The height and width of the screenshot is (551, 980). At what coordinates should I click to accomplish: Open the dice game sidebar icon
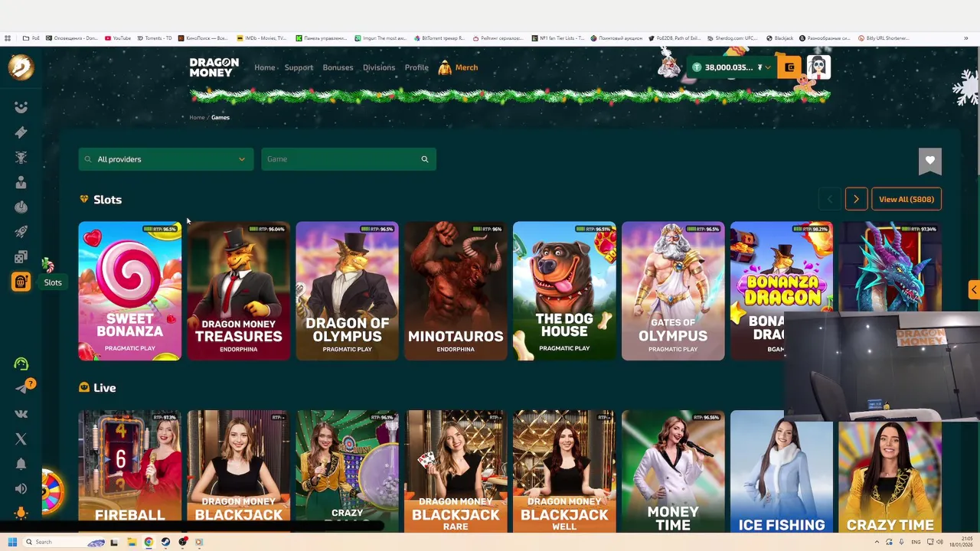[x=21, y=257]
